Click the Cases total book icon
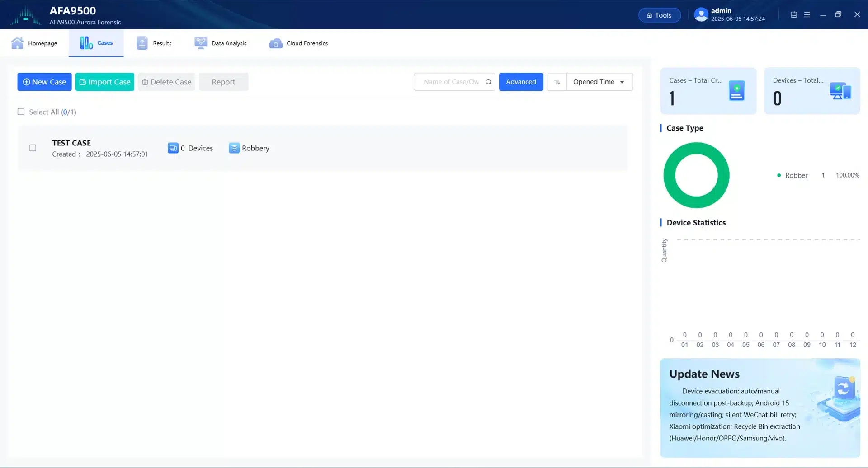Viewport: 868px width, 468px height. 736,91
